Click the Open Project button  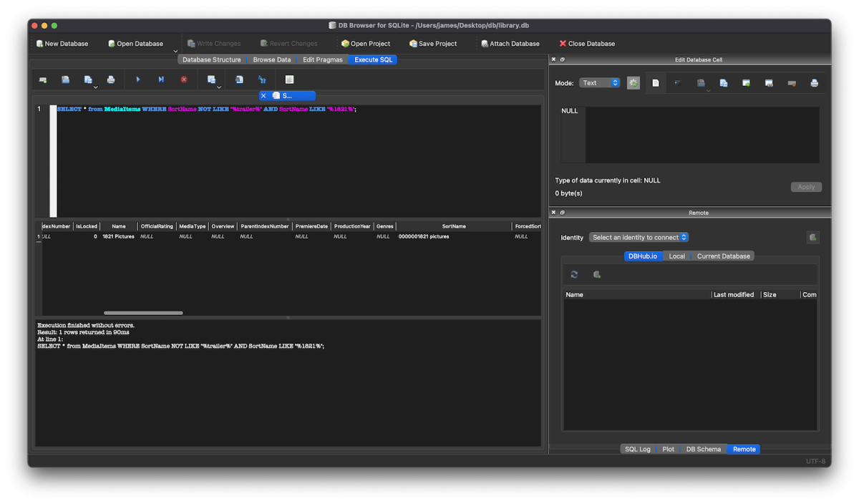(x=366, y=43)
